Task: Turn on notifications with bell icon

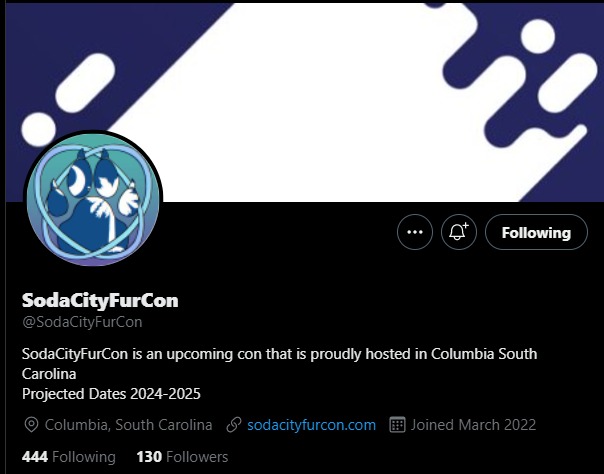Action: (459, 232)
